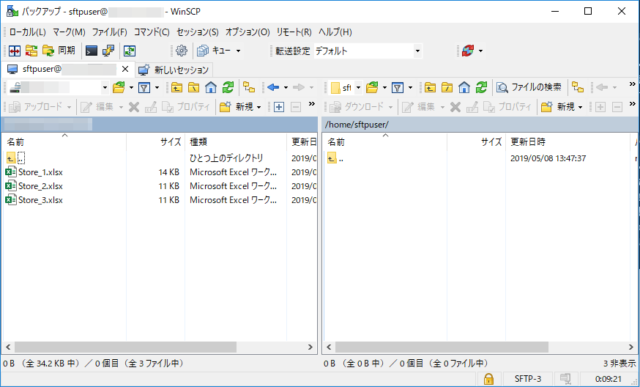
Task: Go to remote root directory icon
Action: point(447,87)
